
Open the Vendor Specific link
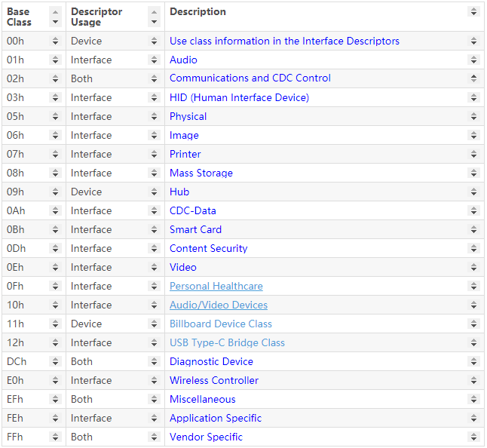tap(206, 437)
